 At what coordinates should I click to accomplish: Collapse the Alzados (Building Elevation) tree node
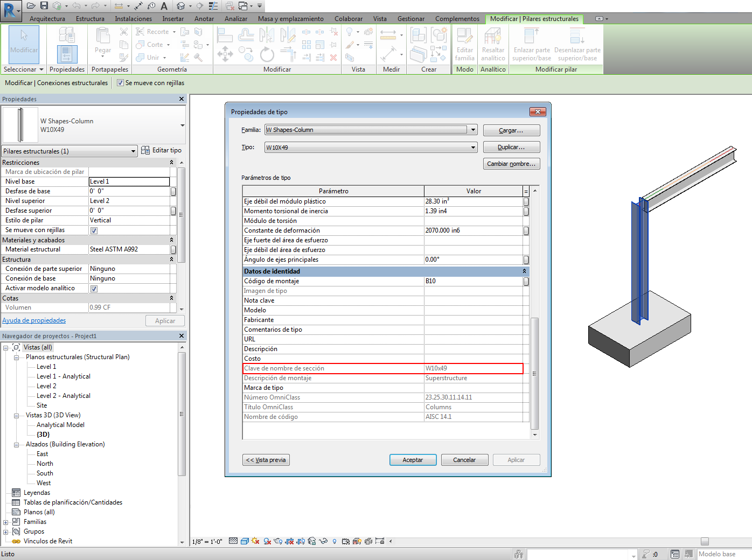tap(16, 445)
